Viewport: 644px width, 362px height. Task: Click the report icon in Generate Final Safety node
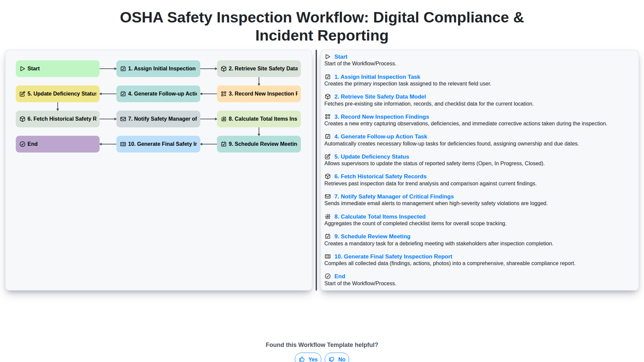pos(123,144)
